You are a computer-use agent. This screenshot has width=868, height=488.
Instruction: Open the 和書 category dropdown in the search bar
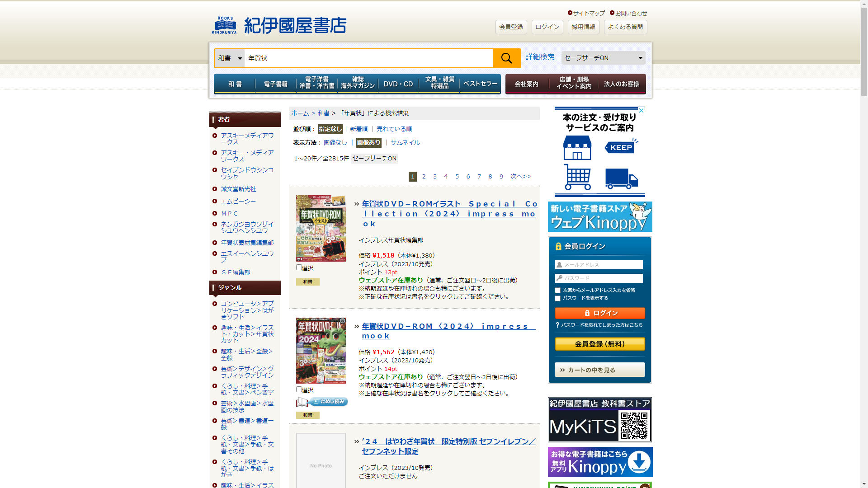point(230,58)
